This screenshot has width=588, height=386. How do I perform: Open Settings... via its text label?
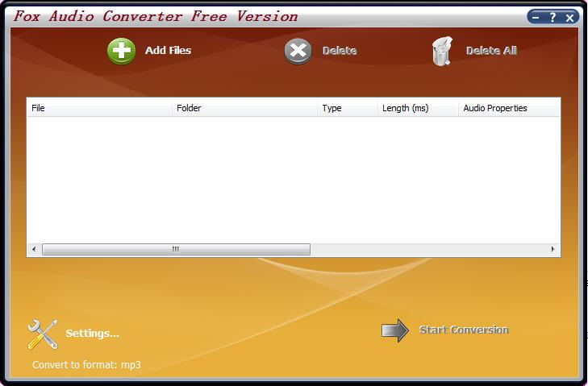[x=92, y=333]
